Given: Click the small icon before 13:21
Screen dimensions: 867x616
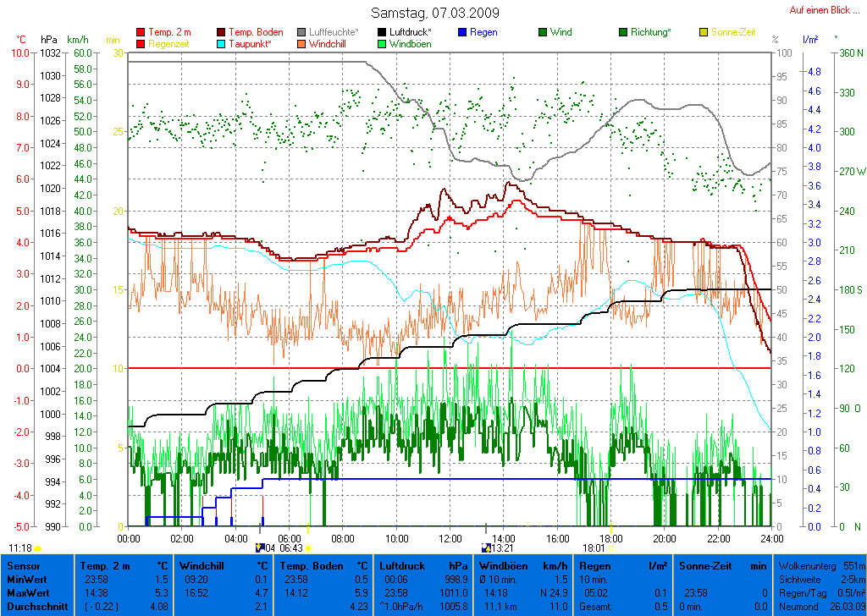Looking at the screenshot, I should 485,548.
